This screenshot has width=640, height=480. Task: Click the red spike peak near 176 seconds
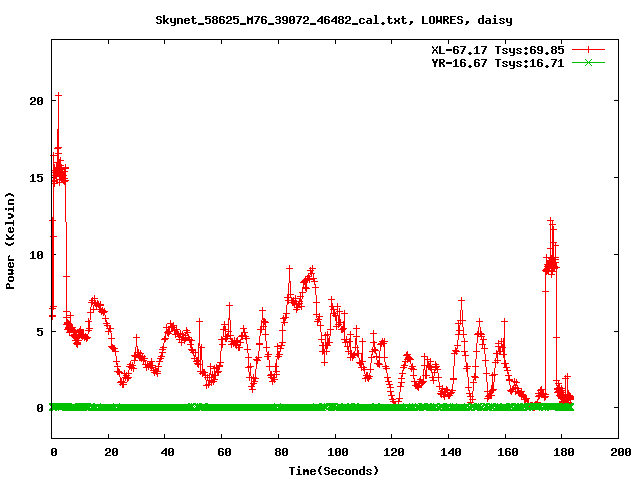551,221
